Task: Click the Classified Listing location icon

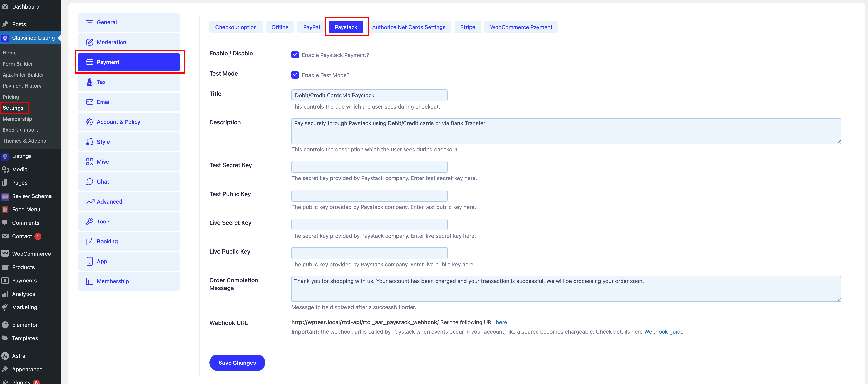Action: tap(5, 38)
